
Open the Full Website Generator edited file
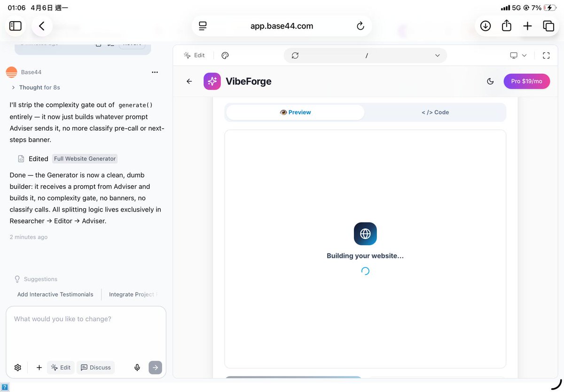pos(85,158)
